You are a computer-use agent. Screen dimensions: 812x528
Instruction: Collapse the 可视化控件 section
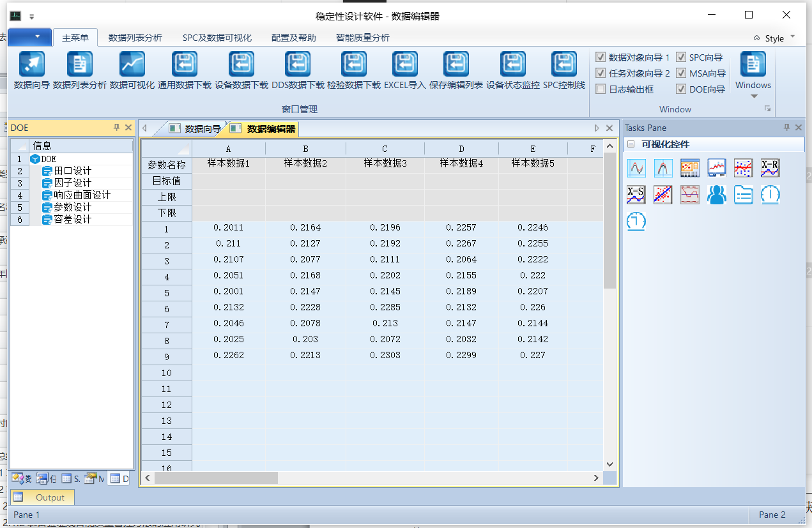point(631,144)
